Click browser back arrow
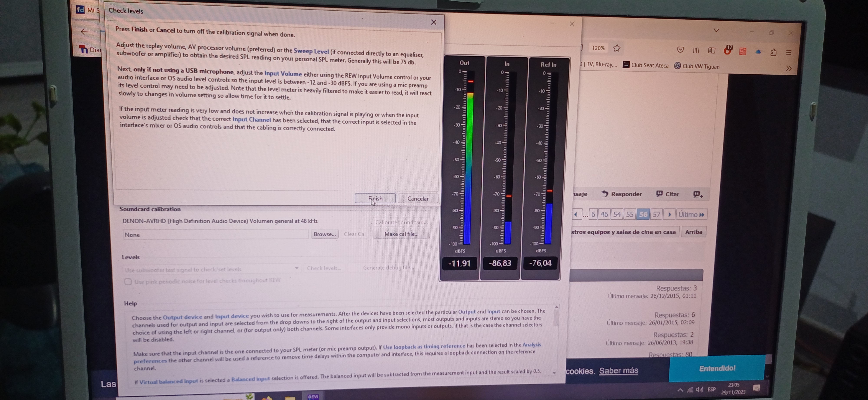This screenshot has height=400, width=868. pos(85,32)
